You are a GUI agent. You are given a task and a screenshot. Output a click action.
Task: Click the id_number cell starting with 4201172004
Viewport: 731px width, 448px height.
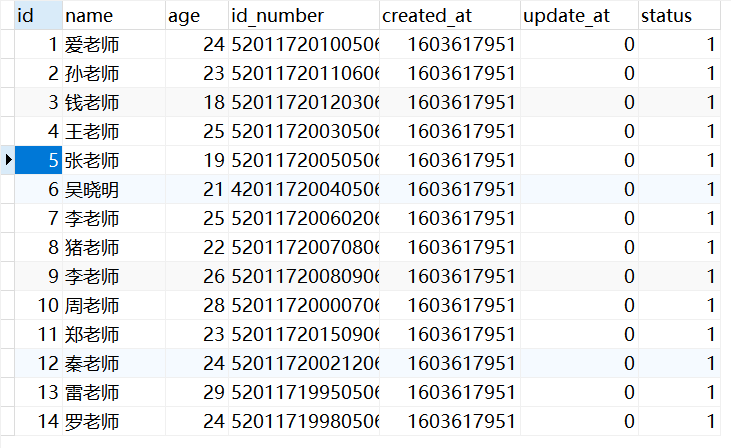pyautogui.click(x=304, y=189)
